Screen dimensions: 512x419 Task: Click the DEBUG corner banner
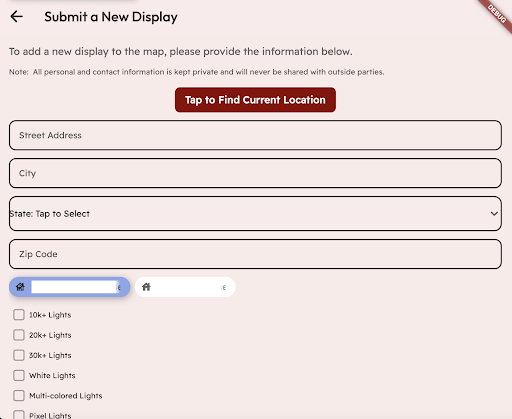[x=497, y=14]
